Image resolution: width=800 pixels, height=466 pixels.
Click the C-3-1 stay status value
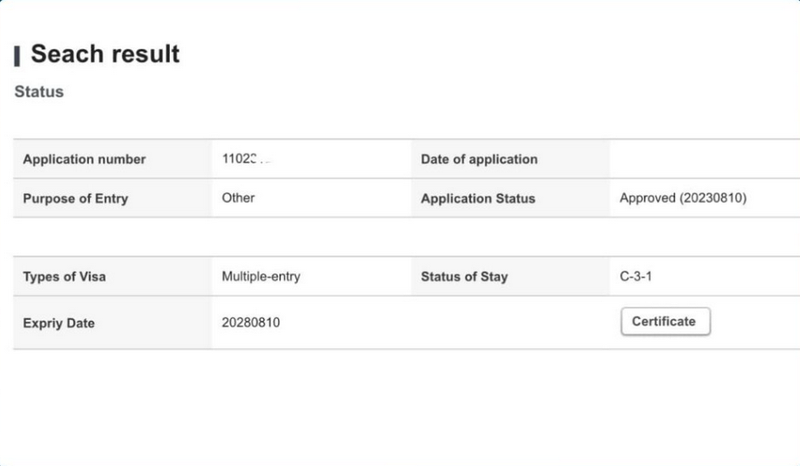(639, 277)
